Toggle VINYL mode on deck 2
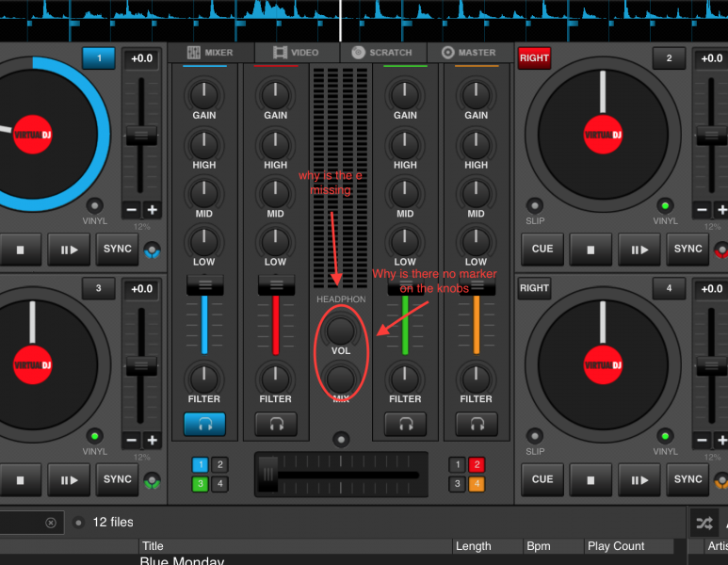 (x=665, y=205)
